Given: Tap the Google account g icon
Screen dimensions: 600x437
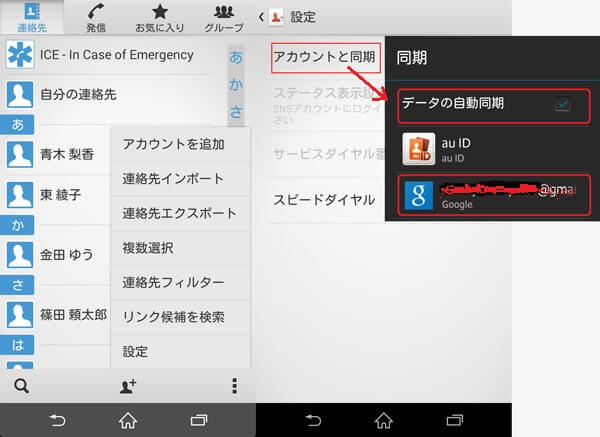Looking at the screenshot, I should coord(419,195).
